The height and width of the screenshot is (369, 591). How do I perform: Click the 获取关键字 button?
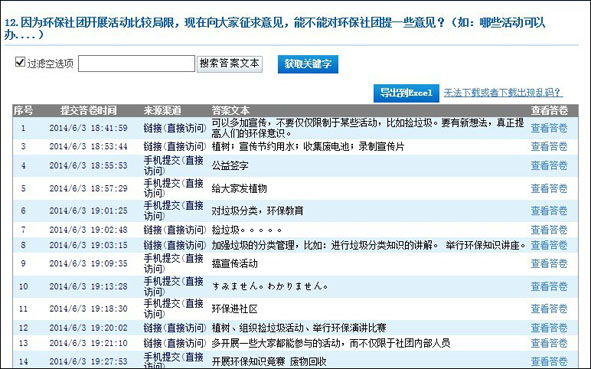click(308, 64)
